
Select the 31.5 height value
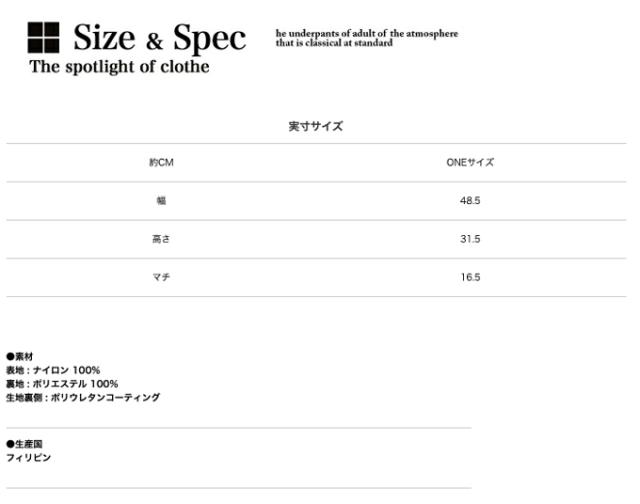[470, 239]
